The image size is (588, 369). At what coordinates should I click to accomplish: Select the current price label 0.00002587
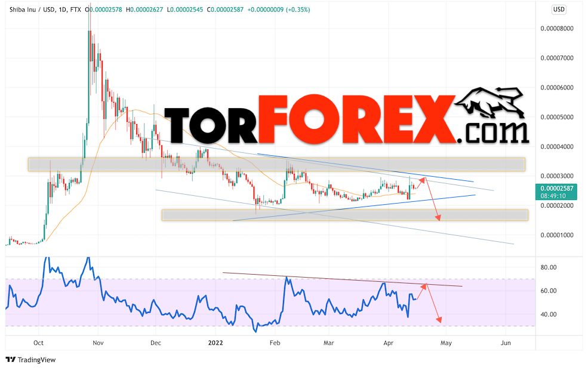click(557, 188)
